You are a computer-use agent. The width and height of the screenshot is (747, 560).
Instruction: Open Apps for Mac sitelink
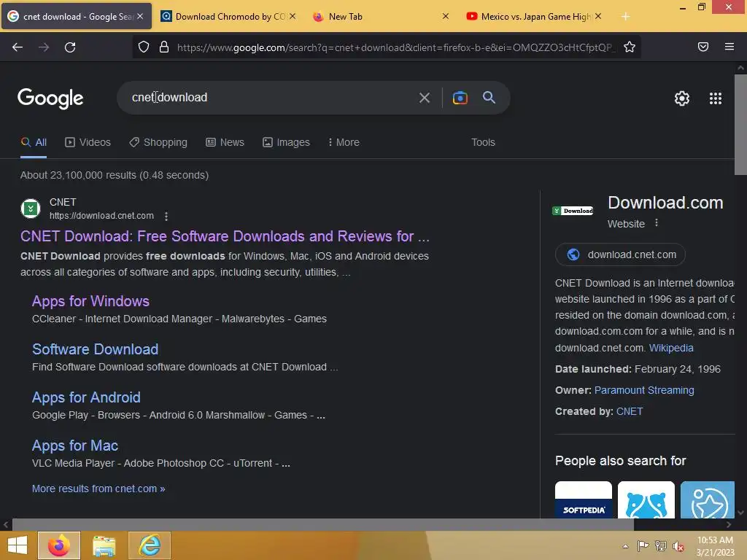(75, 446)
